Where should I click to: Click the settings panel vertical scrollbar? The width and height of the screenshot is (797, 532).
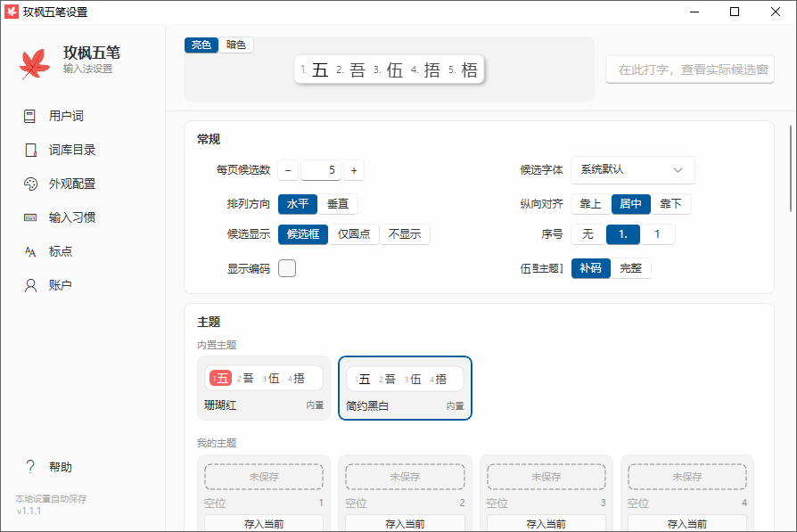791,168
